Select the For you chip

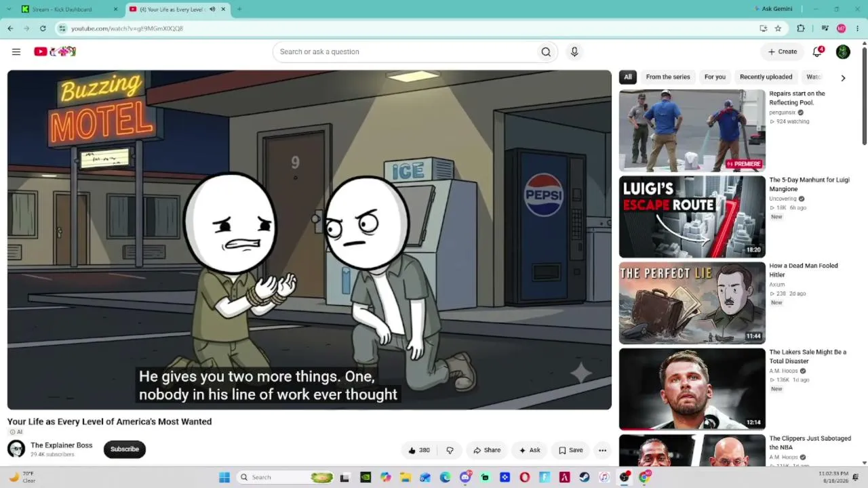pos(715,77)
